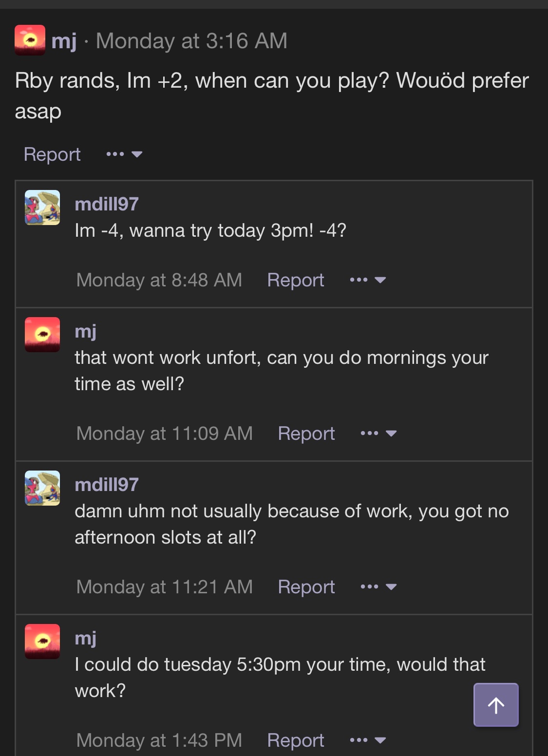Viewport: 548px width, 756px height.
Task: Click the Monday at 3:16 AM timestamp
Action: (191, 41)
